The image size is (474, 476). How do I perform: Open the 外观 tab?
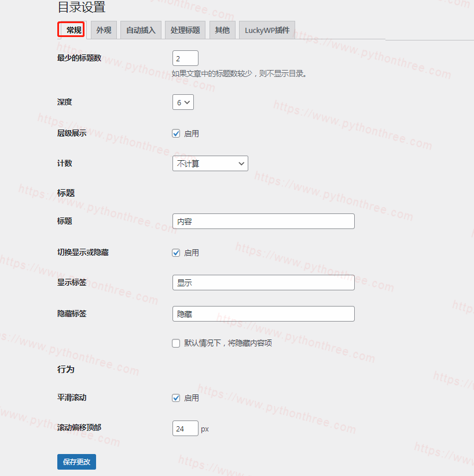104,30
